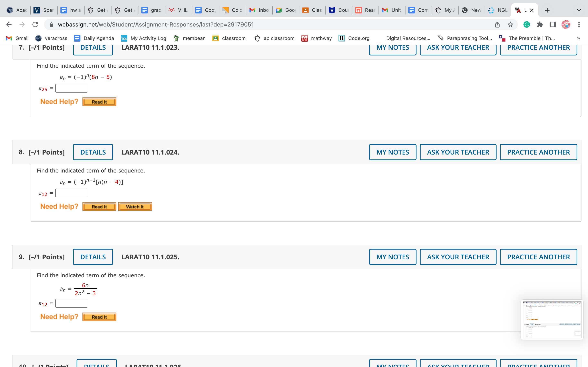
Task: Click the a25 answer input box
Action: tap(71, 88)
